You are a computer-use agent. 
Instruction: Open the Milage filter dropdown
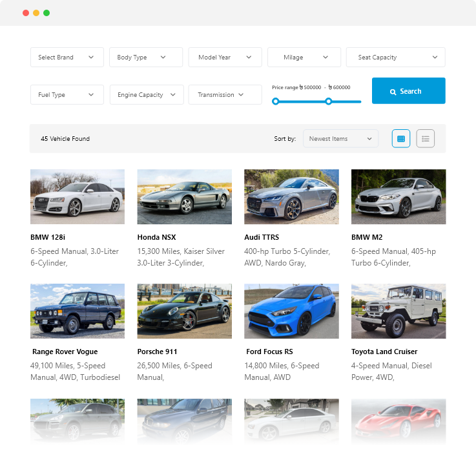coord(304,57)
